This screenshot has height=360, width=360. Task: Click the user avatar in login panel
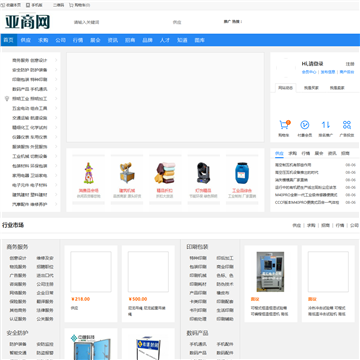click(286, 67)
